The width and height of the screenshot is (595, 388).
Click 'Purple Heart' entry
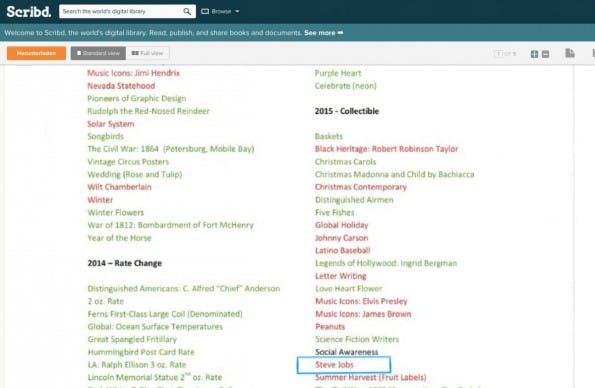338,73
